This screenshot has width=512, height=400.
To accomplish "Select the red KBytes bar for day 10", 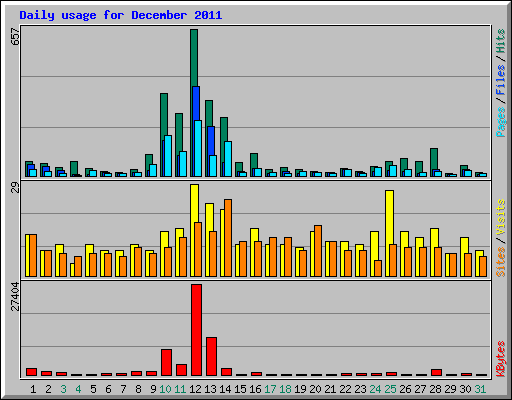I will coord(166,363).
